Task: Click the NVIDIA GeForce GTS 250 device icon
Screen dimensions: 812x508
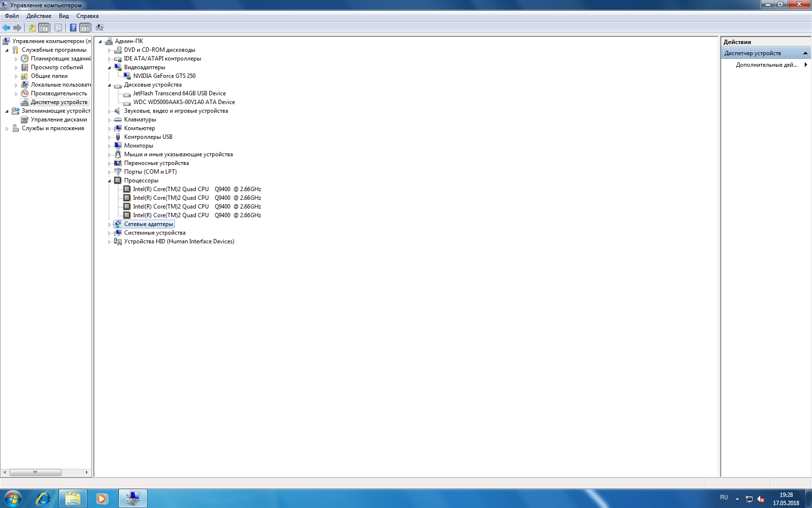Action: coord(127,76)
